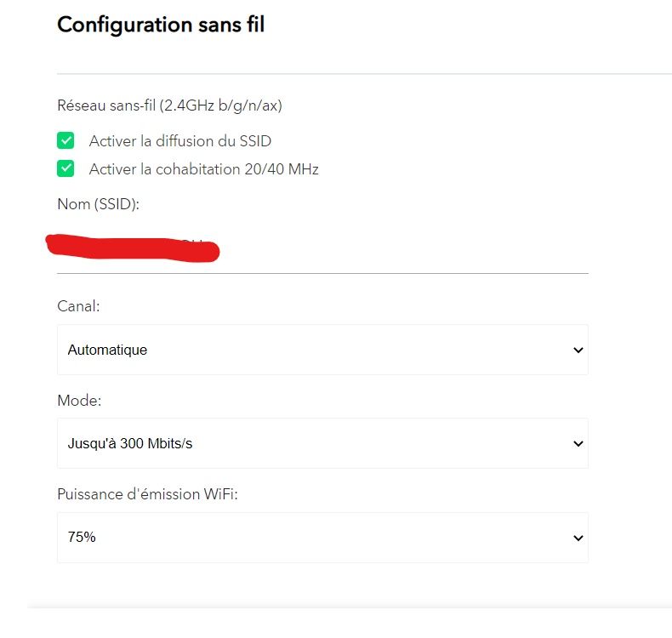Image resolution: width=672 pixels, height=638 pixels.
Task: Toggle the 20/40 MHz cohabitation checkbox
Action: [x=65, y=168]
